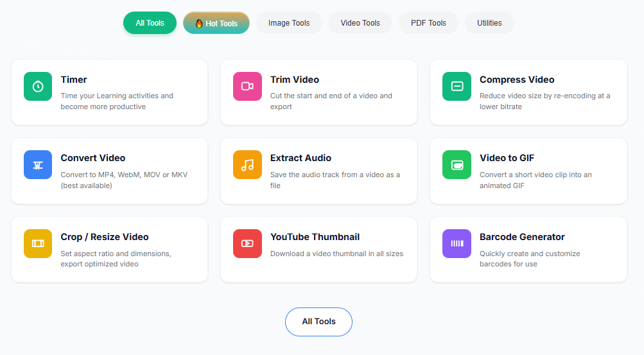Viewport: 644px width, 355px height.
Task: Open the Trim Video title link
Action: click(x=295, y=80)
